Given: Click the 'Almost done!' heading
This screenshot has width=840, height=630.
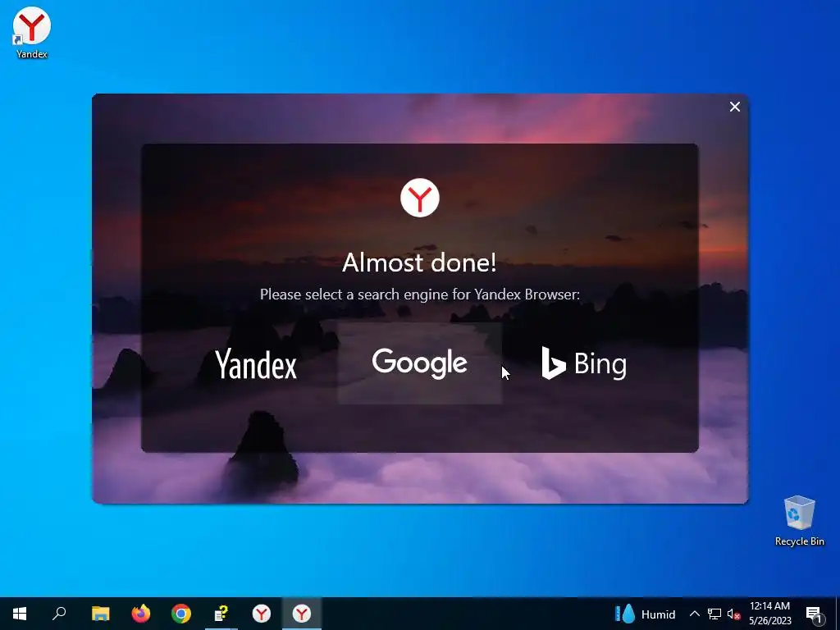Looking at the screenshot, I should click(419, 262).
